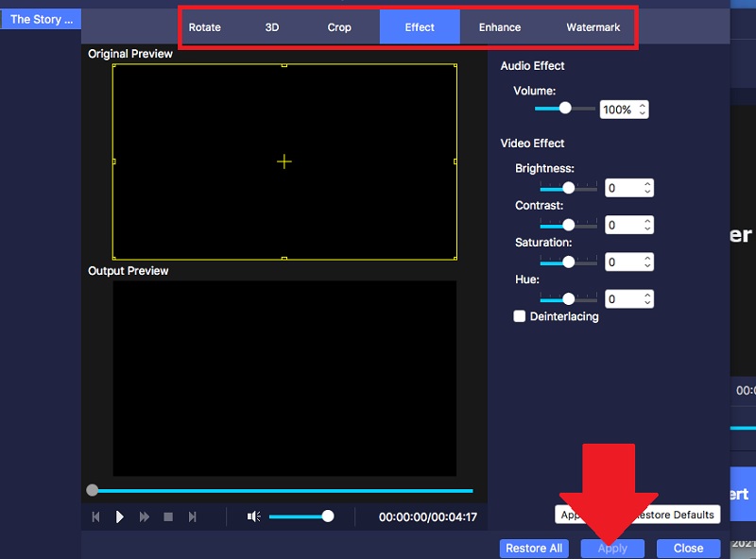The height and width of the screenshot is (559, 756).
Task: Skip to next frame button
Action: [193, 517]
